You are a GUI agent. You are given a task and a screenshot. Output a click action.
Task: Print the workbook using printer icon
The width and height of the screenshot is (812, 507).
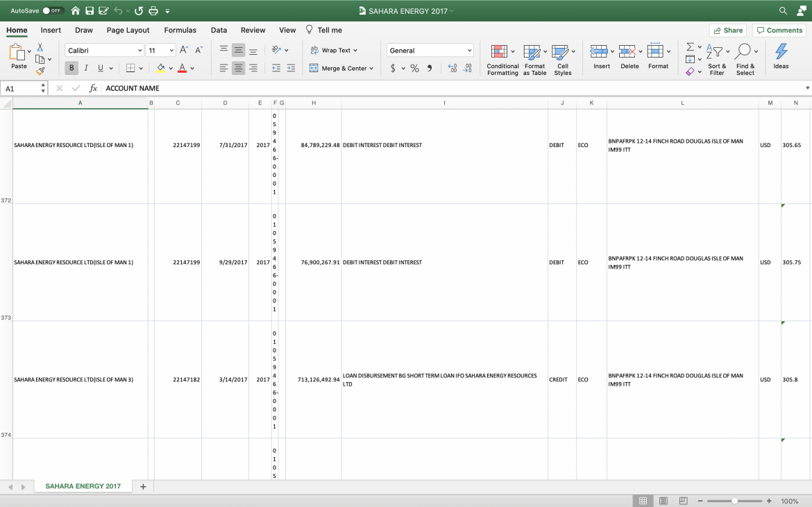[x=153, y=11]
